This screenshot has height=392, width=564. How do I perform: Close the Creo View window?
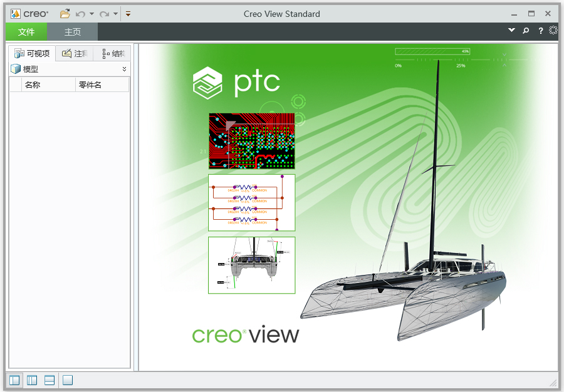click(548, 14)
